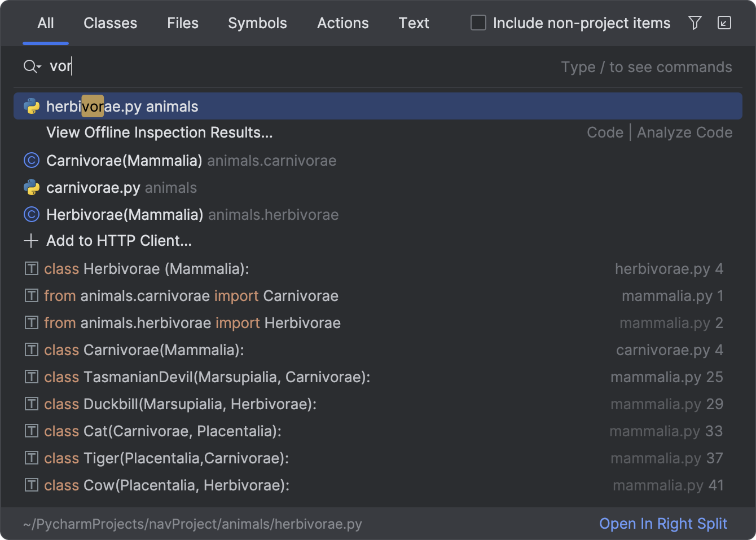The height and width of the screenshot is (540, 756).
Task: Switch to the Classes tab
Action: [x=110, y=23]
